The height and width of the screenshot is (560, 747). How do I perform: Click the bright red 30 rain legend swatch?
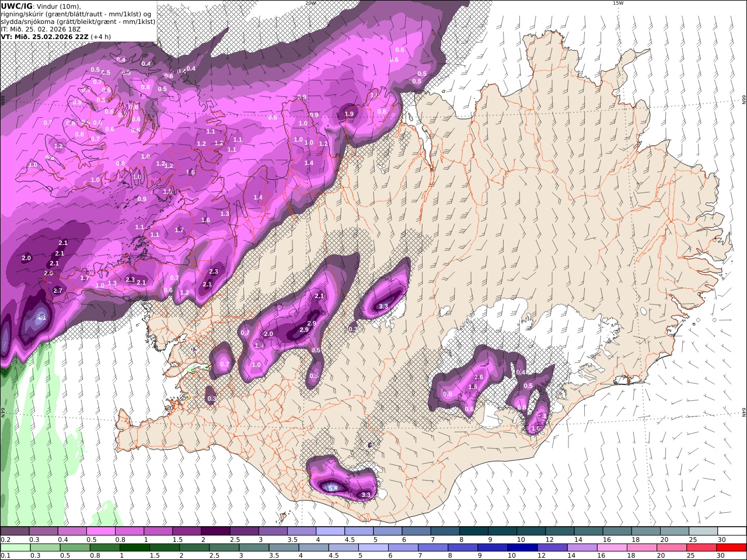coord(731,548)
